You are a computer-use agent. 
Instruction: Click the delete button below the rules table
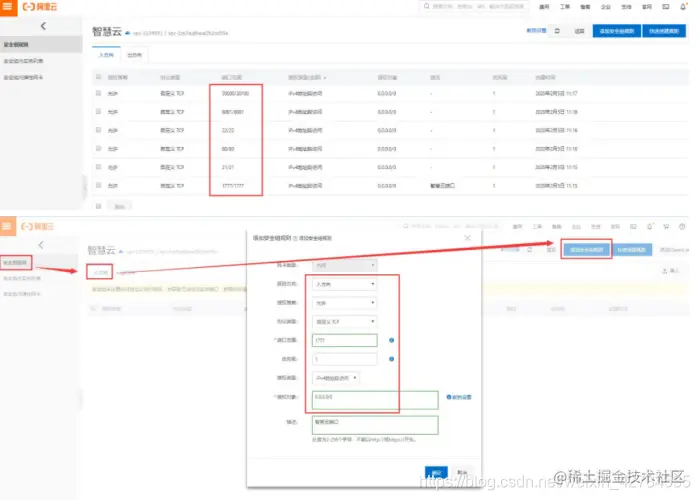click(120, 206)
